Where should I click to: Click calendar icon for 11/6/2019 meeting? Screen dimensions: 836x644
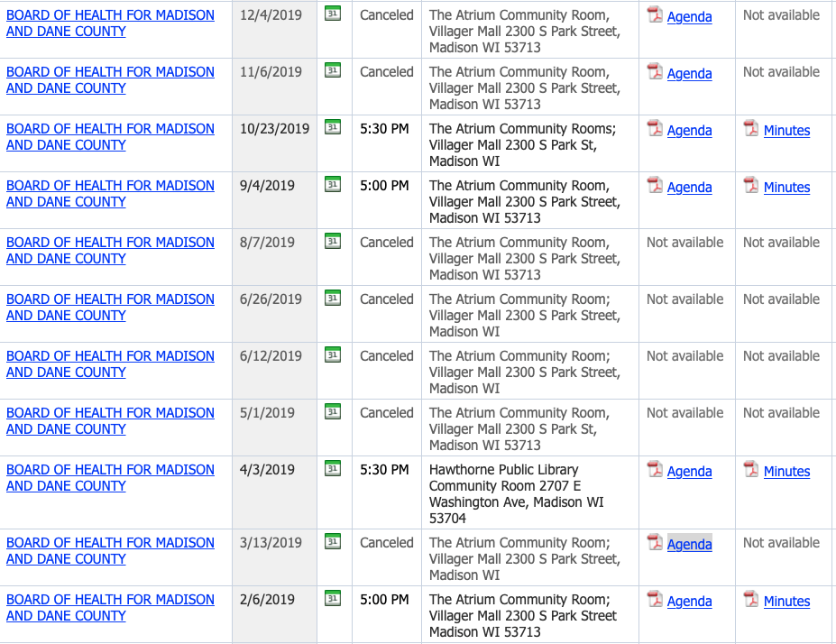(x=333, y=70)
